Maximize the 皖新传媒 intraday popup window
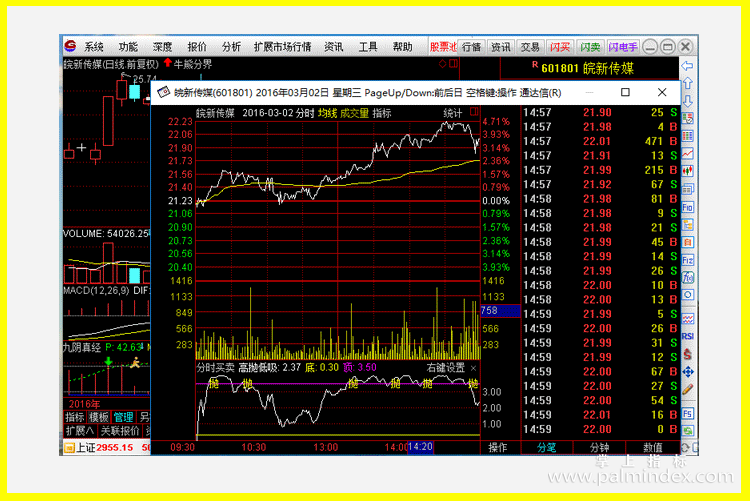The height and width of the screenshot is (501, 750). [x=625, y=92]
